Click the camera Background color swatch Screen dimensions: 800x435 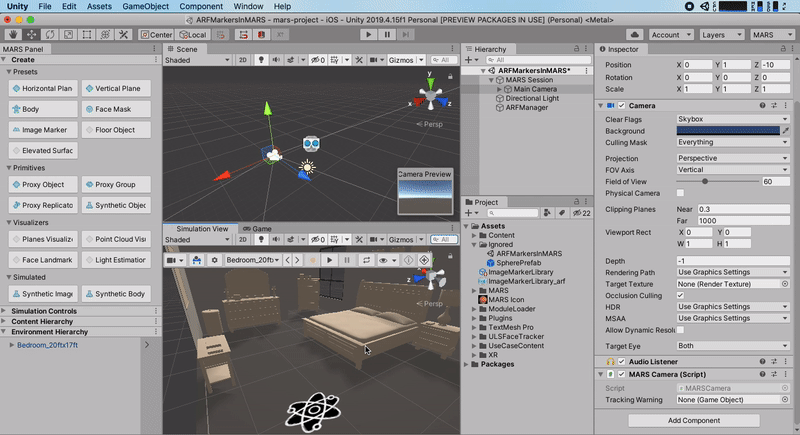728,130
